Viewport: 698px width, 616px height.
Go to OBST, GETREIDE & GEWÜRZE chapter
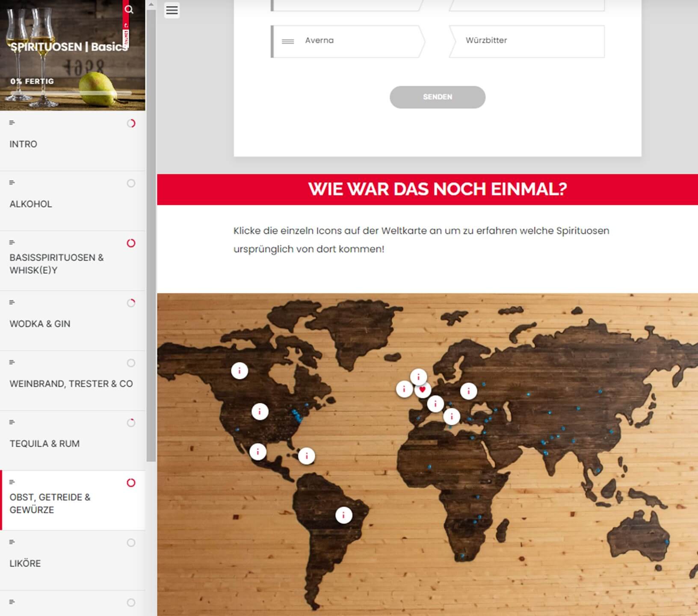[50, 503]
